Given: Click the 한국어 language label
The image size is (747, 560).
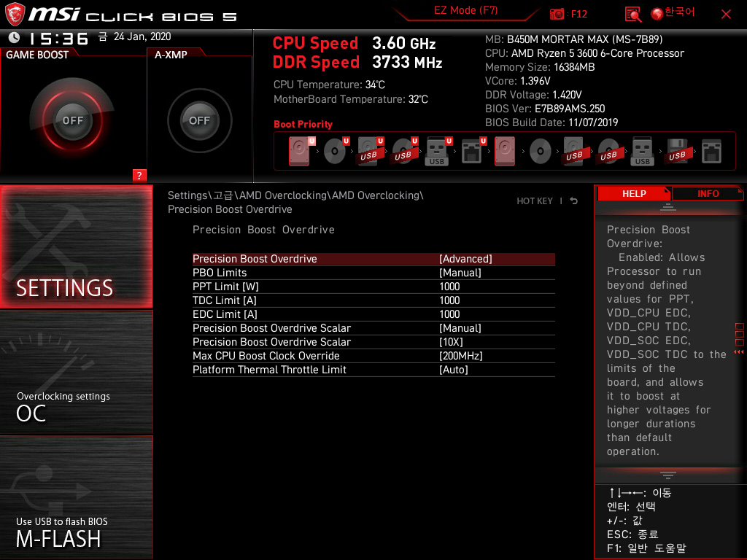Looking at the screenshot, I should point(680,12).
